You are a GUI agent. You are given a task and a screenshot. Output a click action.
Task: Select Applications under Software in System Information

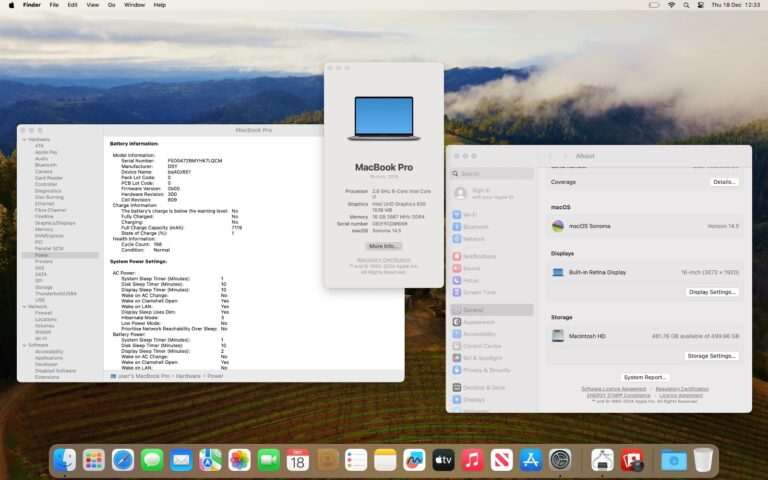[48, 358]
